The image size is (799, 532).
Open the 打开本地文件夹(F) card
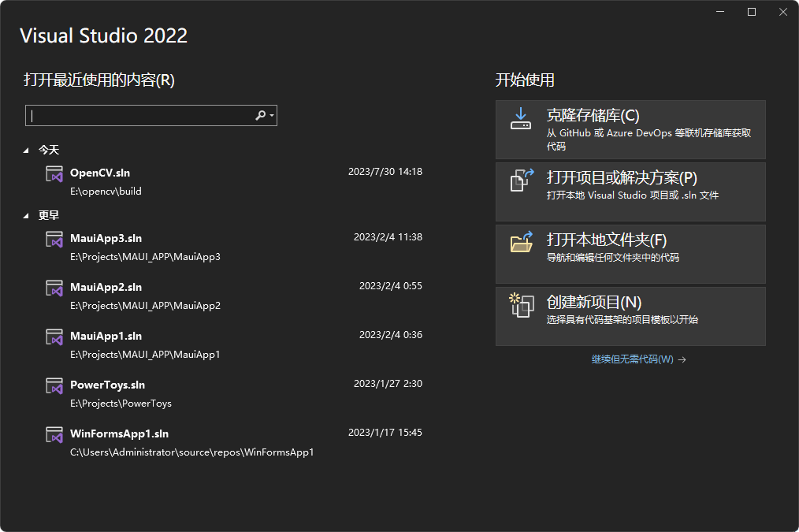click(x=630, y=254)
